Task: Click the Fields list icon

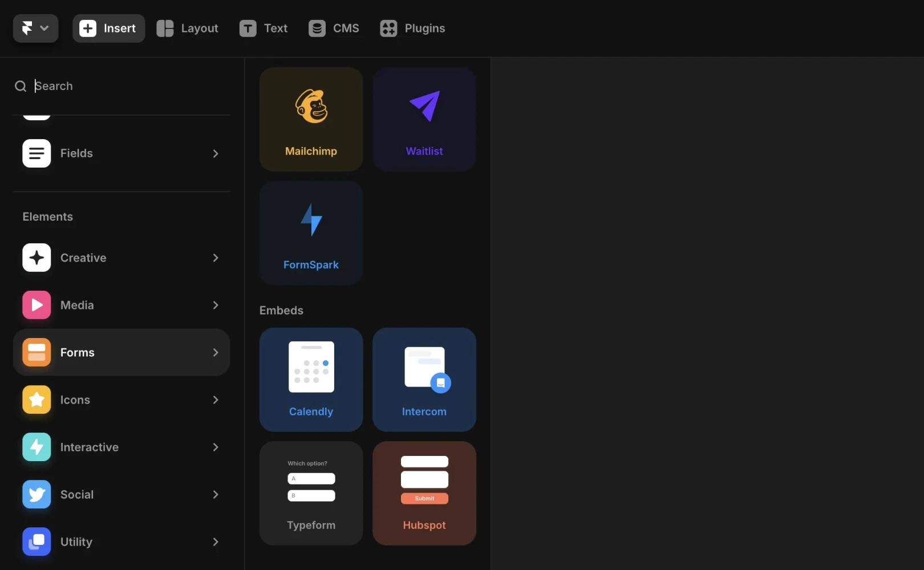Action: (x=37, y=153)
